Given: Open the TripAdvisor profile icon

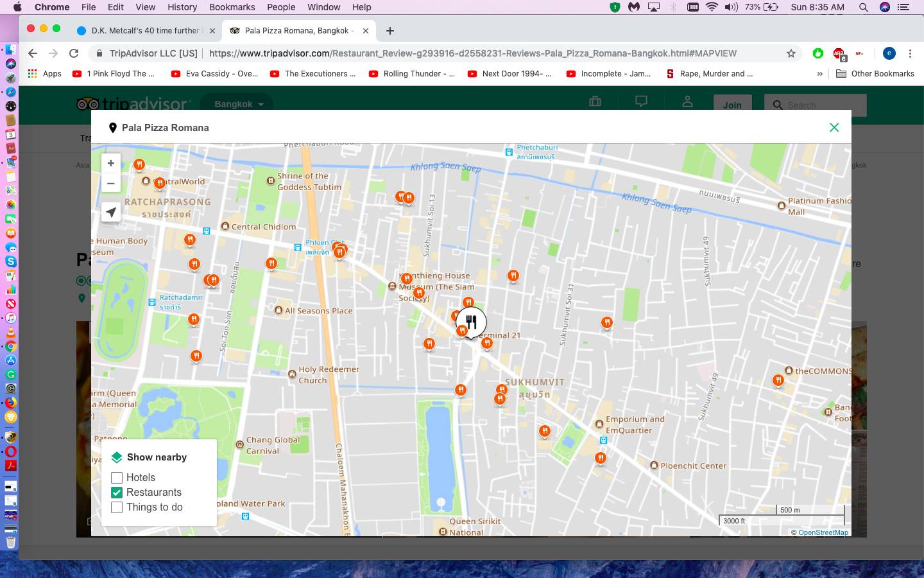Looking at the screenshot, I should coord(687,101).
